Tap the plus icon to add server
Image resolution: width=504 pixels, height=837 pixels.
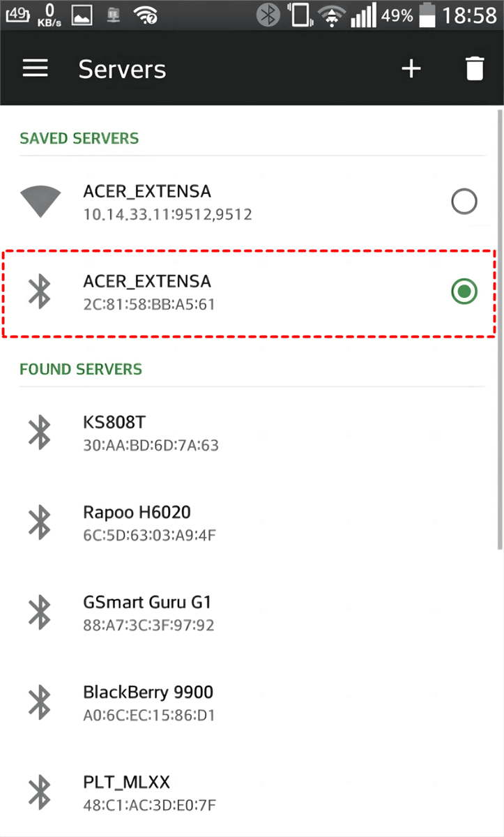click(411, 68)
